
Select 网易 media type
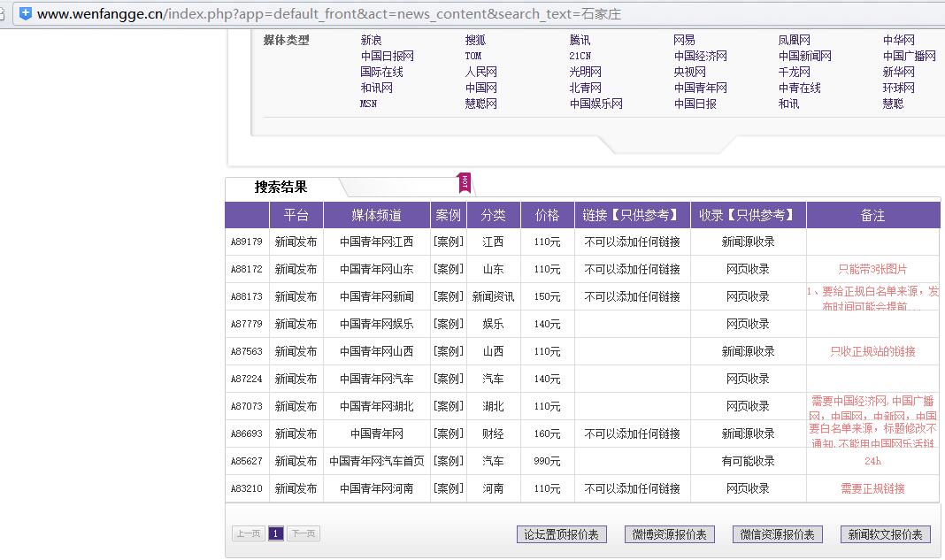point(684,40)
